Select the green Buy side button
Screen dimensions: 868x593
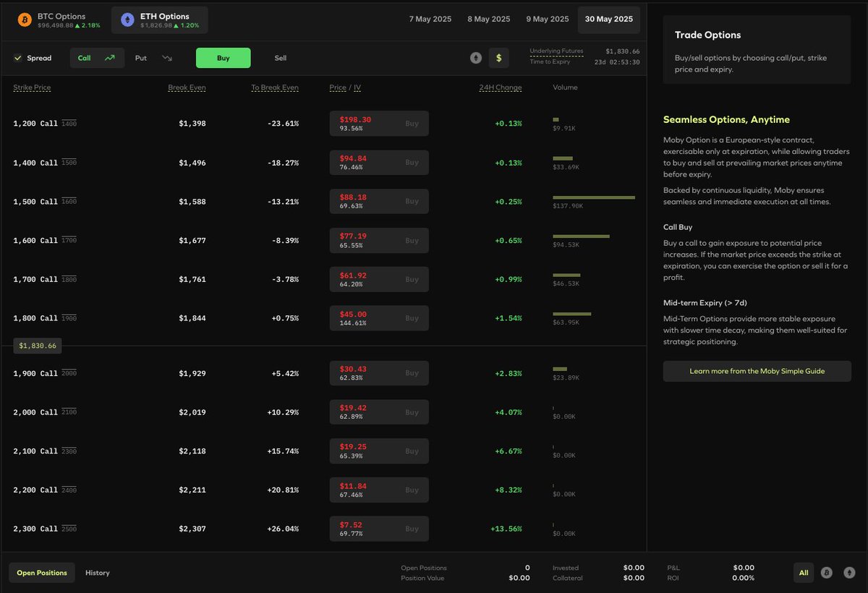(x=224, y=58)
